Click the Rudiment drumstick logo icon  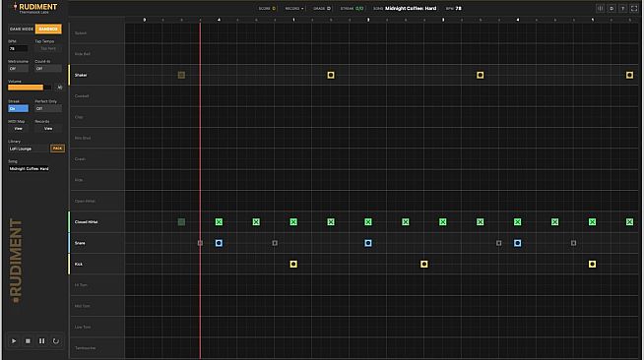click(x=15, y=7)
